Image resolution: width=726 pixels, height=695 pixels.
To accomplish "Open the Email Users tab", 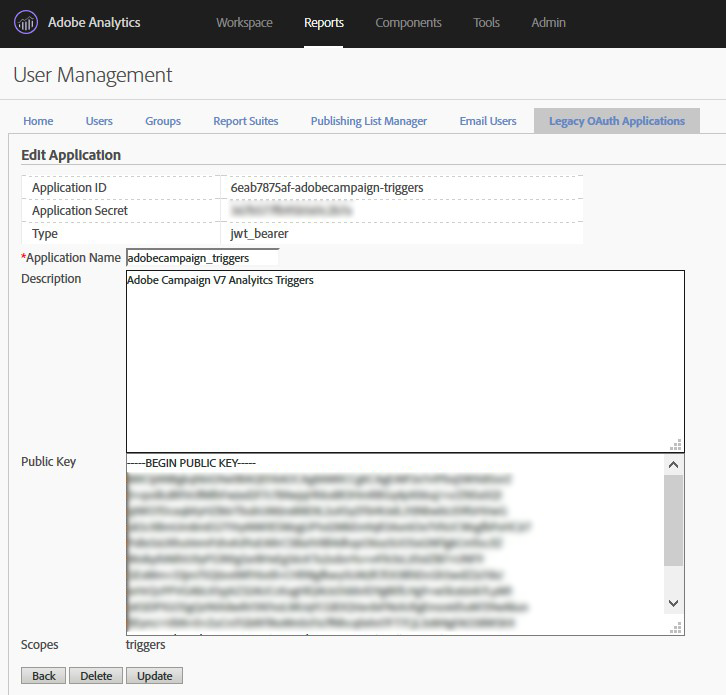I will pos(488,121).
